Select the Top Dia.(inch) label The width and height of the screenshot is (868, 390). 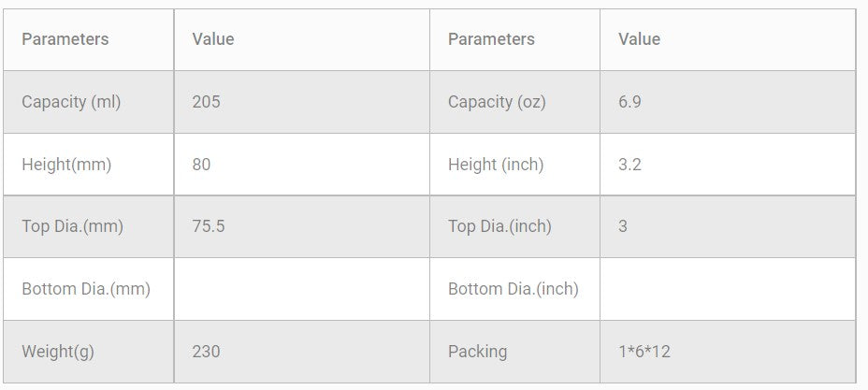click(499, 226)
